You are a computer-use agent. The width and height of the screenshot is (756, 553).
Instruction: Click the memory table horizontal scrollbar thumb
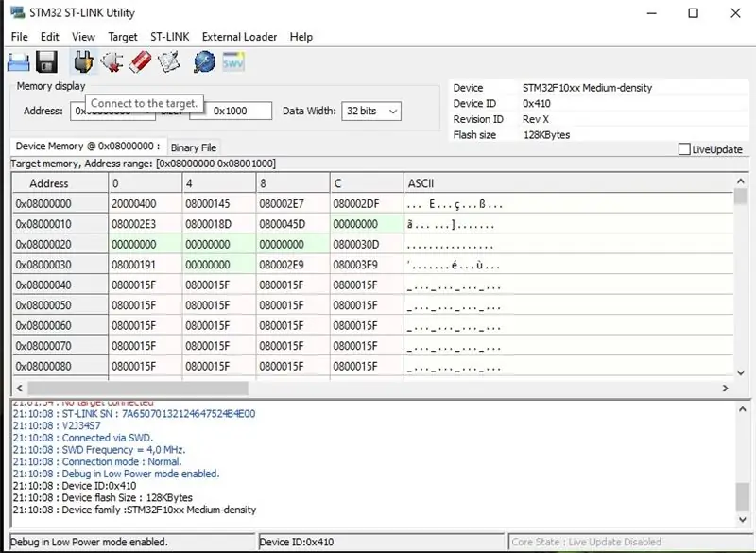pyautogui.click(x=138, y=389)
